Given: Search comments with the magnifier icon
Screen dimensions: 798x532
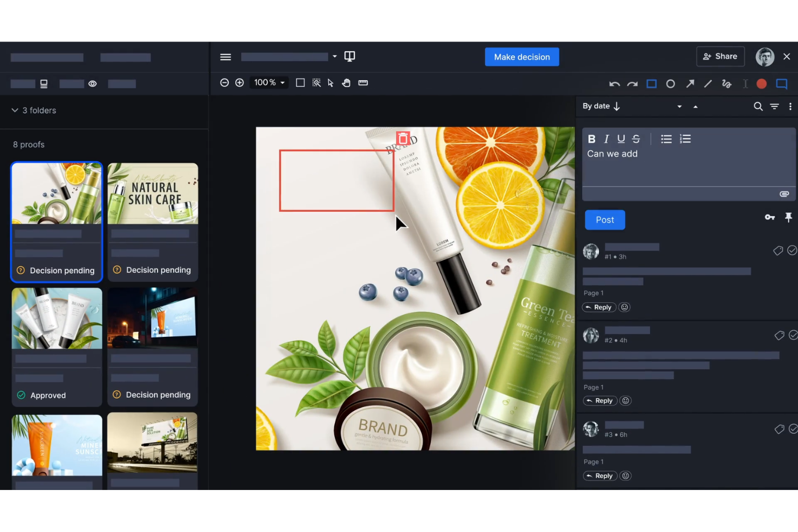Looking at the screenshot, I should click(758, 106).
